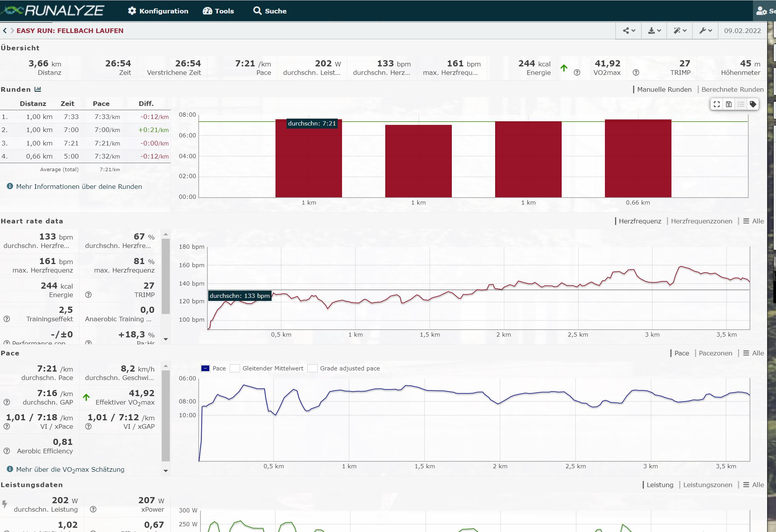
Task: Switch to Herzfrequenzzonen view
Action: (x=701, y=221)
